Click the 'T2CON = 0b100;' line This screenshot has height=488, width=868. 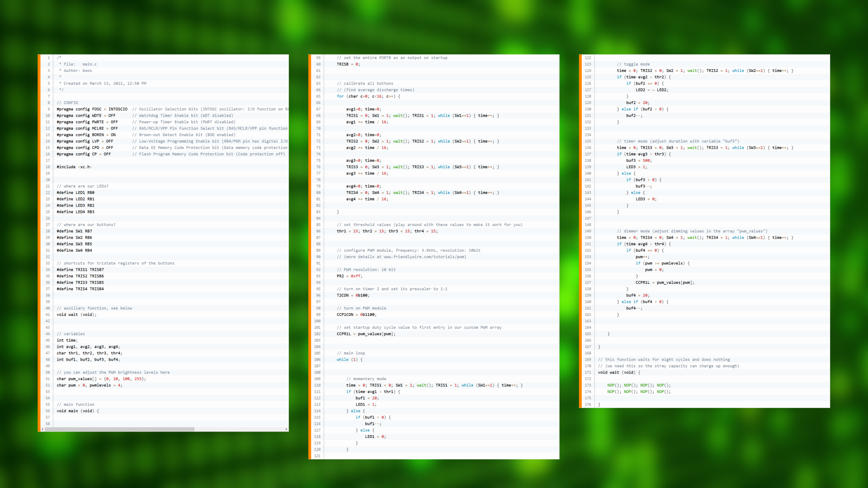click(353, 296)
